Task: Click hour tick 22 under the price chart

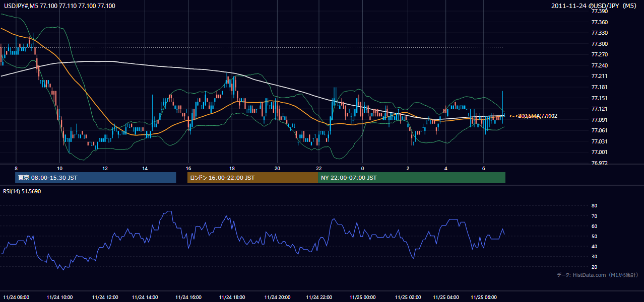Action: tap(319, 168)
